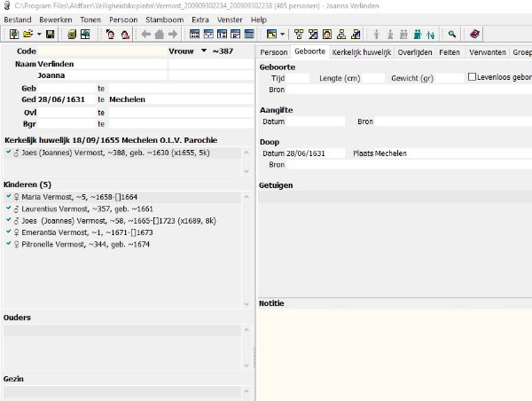
Task: Click the new family tree file icon
Action: click(12, 34)
